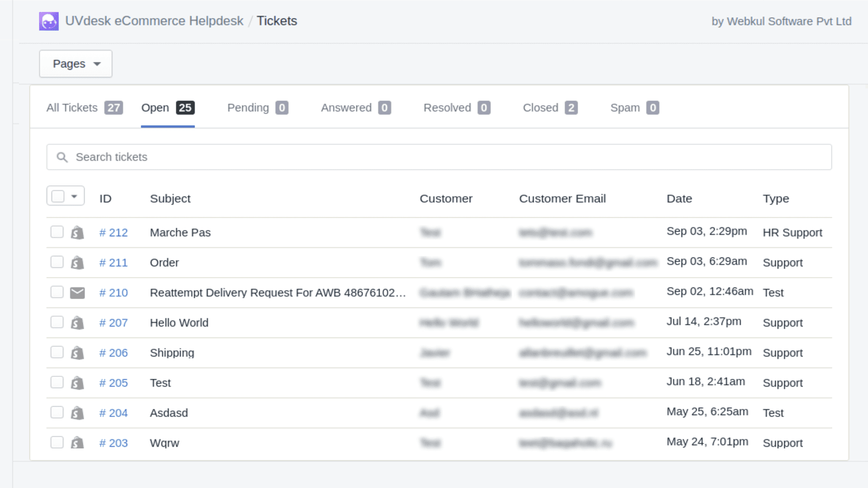Check the checkbox for Hello World ticket

click(56, 322)
